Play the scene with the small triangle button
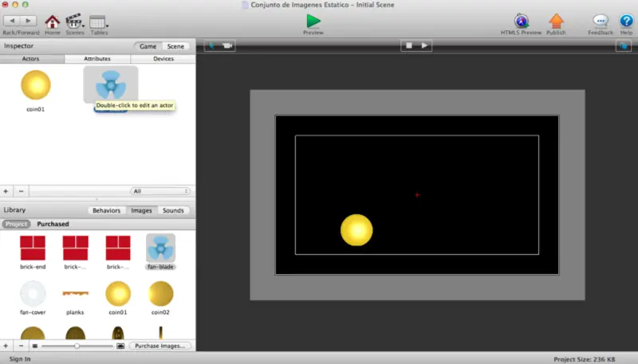638x364 pixels. pos(424,45)
